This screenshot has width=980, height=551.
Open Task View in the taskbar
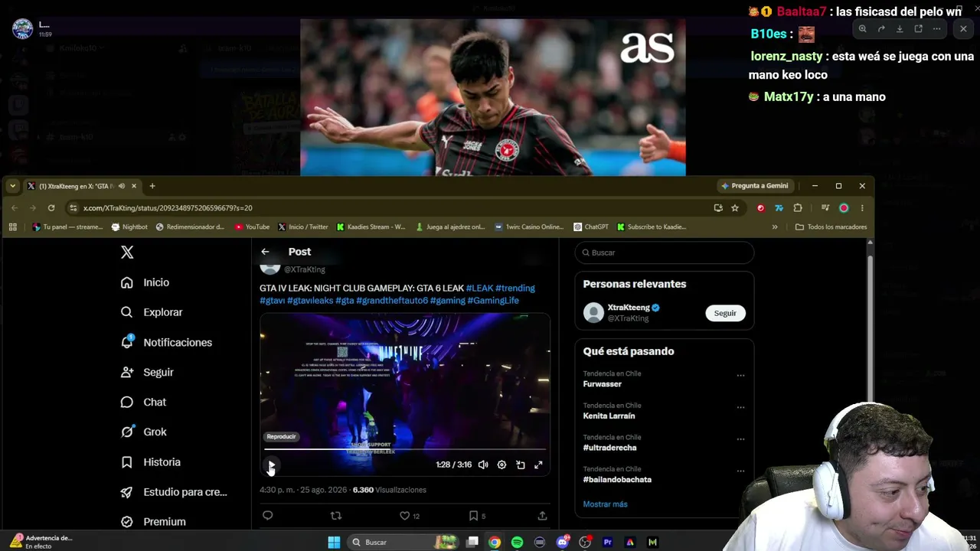point(472,542)
